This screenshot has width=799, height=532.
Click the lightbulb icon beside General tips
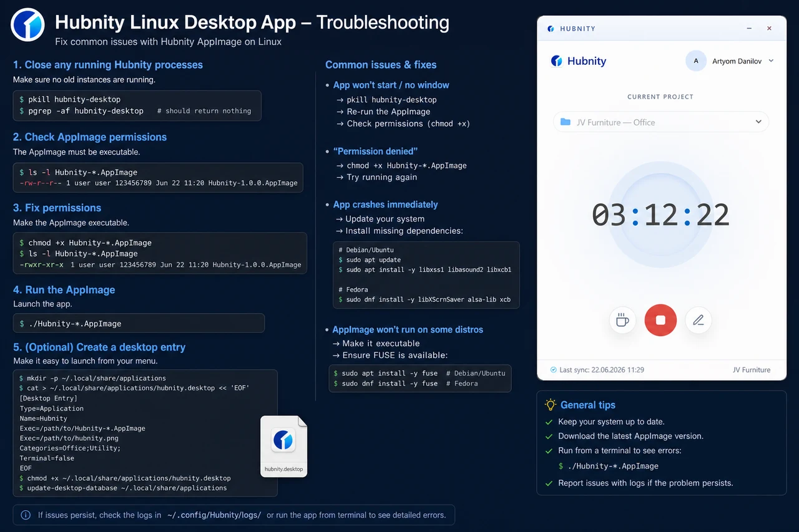[550, 405]
